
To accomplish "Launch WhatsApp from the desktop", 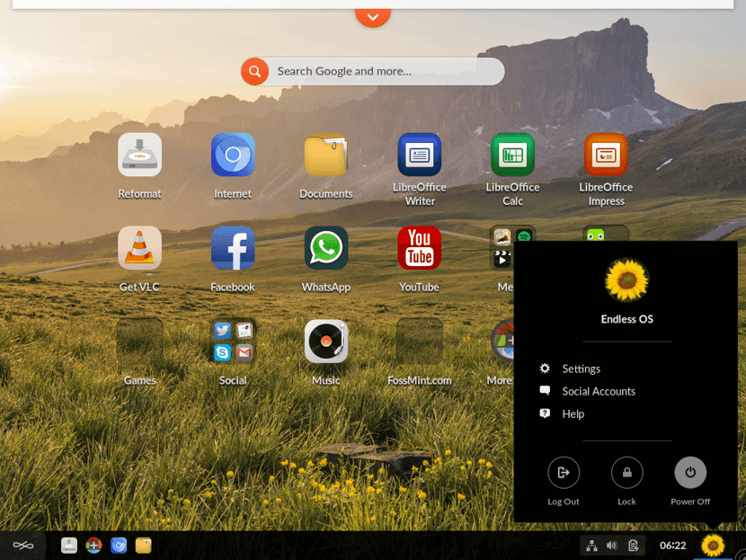I will pos(325,248).
